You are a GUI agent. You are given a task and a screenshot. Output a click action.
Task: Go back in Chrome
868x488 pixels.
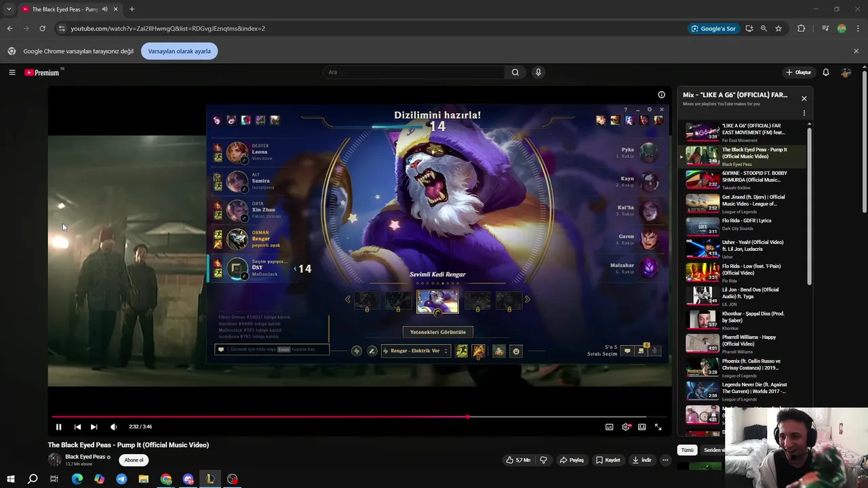coord(10,28)
